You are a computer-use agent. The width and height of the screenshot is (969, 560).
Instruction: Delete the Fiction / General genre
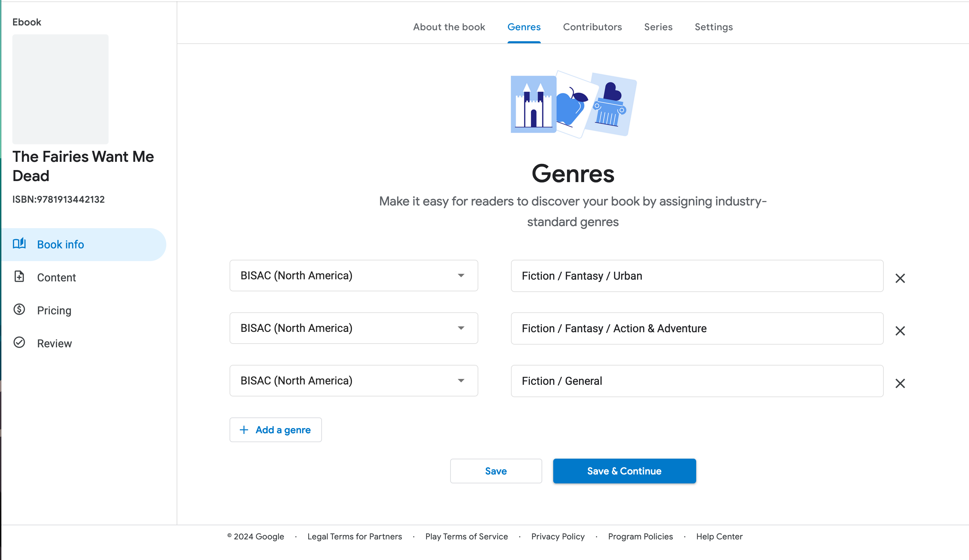click(x=900, y=383)
